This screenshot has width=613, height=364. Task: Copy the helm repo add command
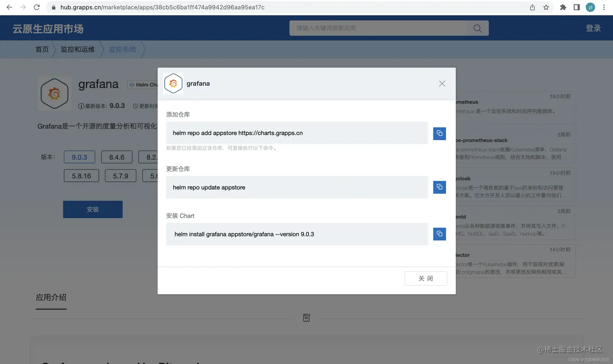[439, 133]
